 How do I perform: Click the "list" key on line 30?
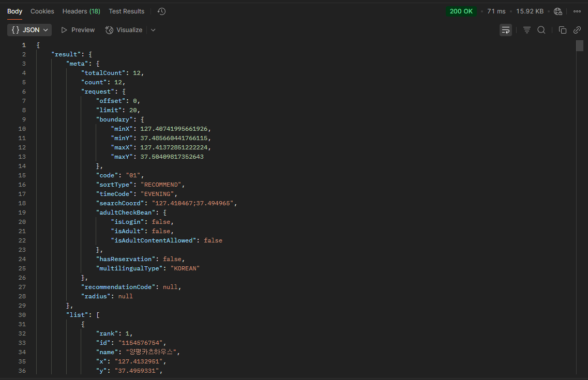(x=77, y=315)
